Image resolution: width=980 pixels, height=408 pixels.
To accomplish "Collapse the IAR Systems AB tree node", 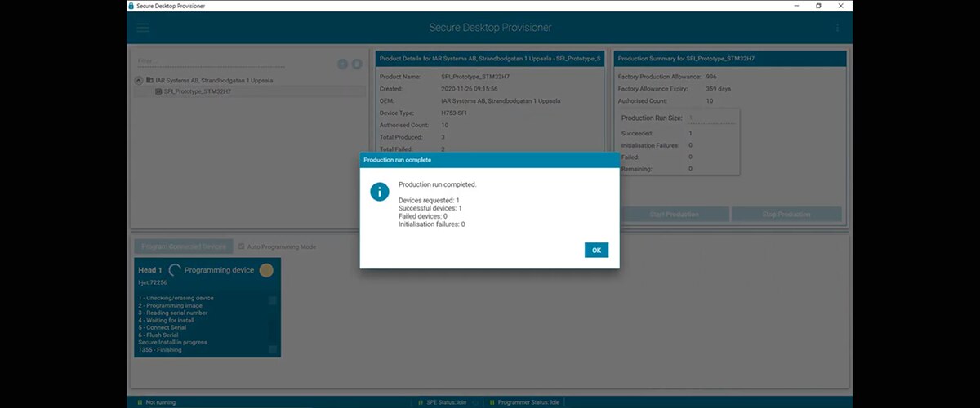I will tap(139, 80).
